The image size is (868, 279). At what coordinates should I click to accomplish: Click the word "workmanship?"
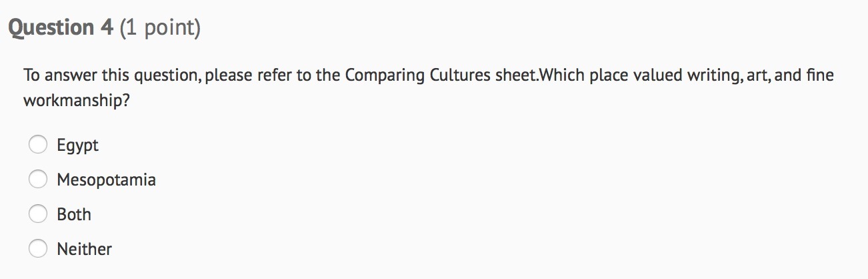76,102
